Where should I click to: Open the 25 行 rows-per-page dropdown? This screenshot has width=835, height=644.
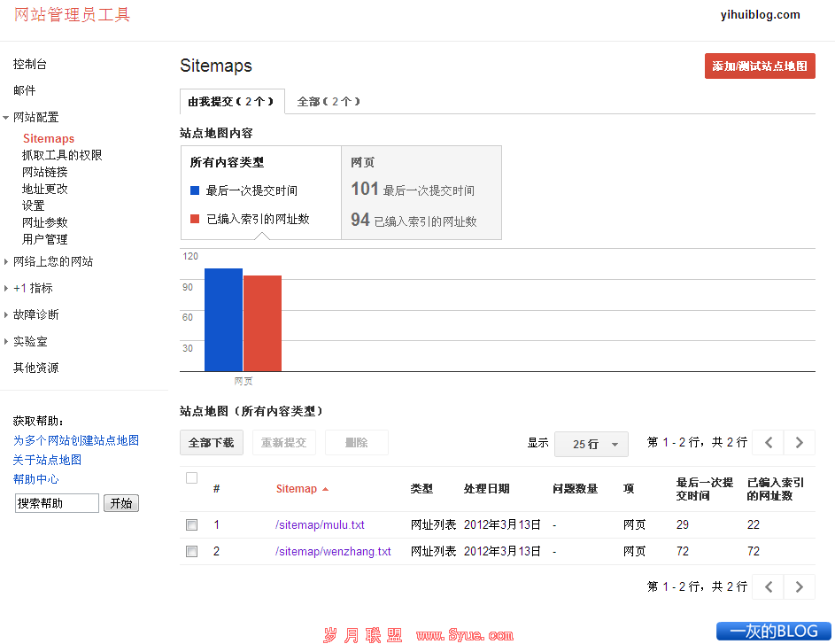tap(591, 443)
